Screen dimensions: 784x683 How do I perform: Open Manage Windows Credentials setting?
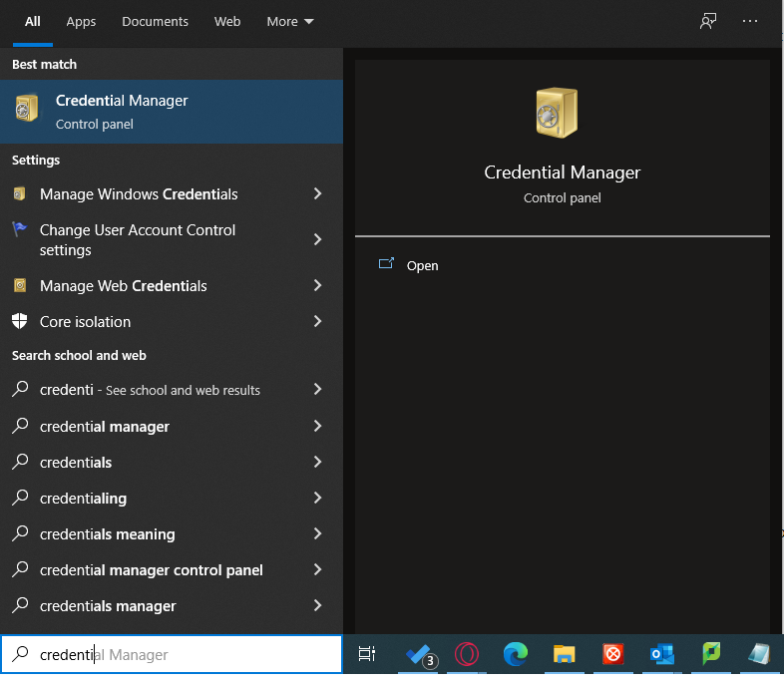tap(172, 193)
